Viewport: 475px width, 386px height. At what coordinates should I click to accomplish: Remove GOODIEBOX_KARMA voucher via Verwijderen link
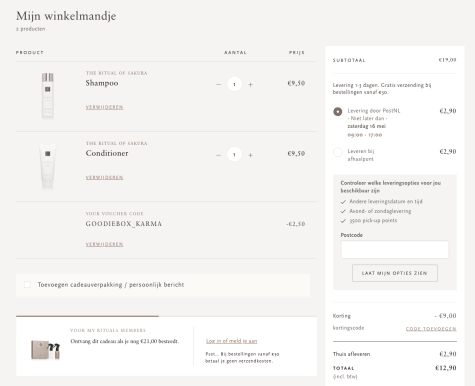click(x=104, y=244)
